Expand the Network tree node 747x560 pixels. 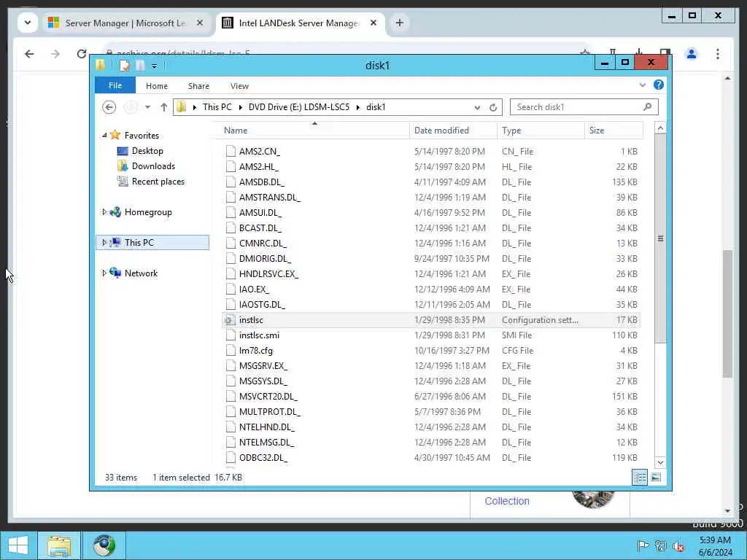tap(104, 273)
